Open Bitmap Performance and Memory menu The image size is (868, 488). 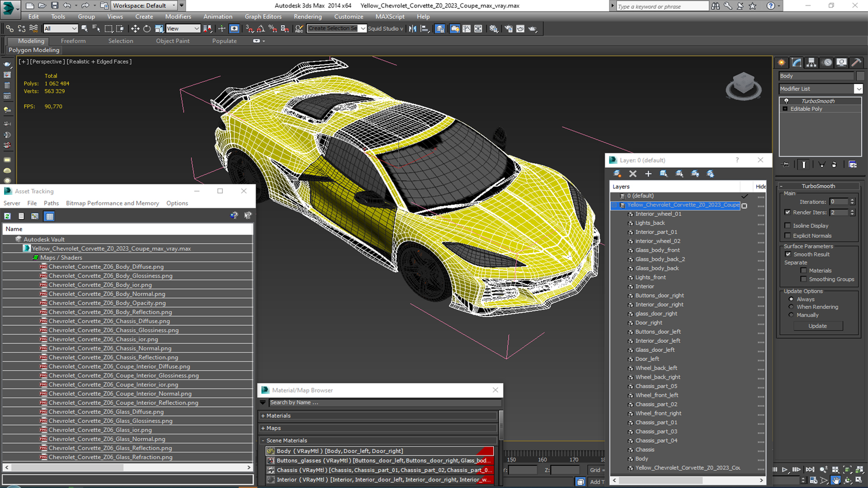[113, 203]
